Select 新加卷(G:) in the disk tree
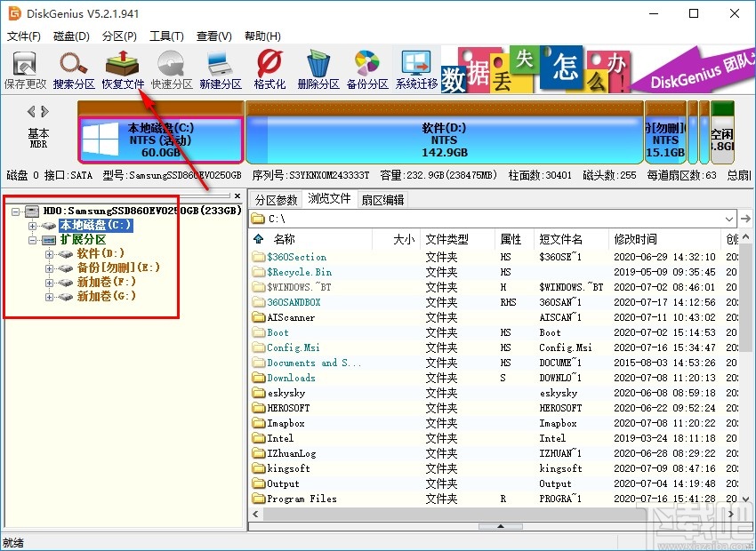 (x=106, y=296)
